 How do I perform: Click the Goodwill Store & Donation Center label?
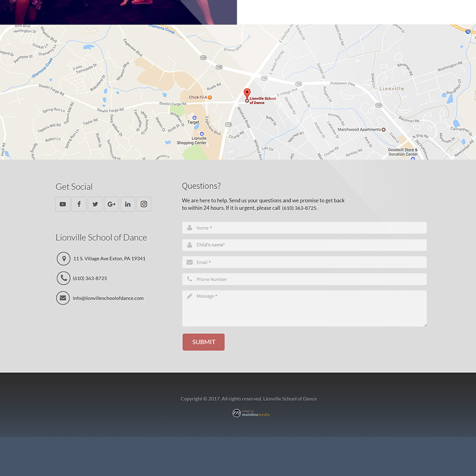tap(403, 152)
